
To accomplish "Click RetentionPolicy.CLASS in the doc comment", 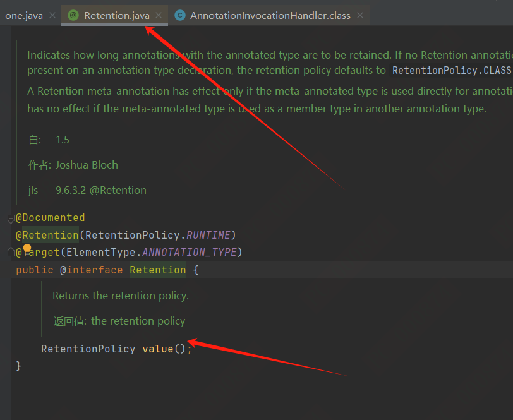I will pyautogui.click(x=452, y=70).
